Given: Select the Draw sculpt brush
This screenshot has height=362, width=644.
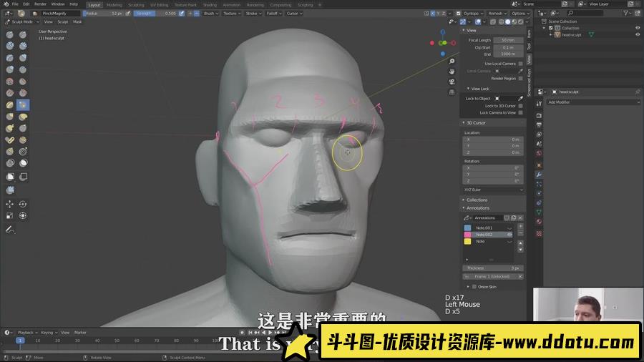Looking at the screenshot, I should tap(10, 35).
